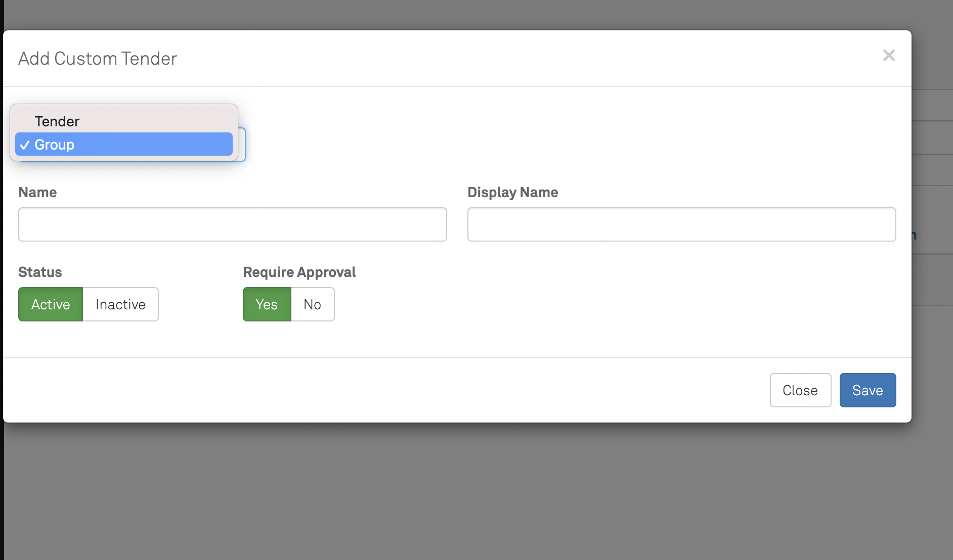The height and width of the screenshot is (560, 953).
Task: Click the partially hidden blue link at right edge
Action: (914, 236)
